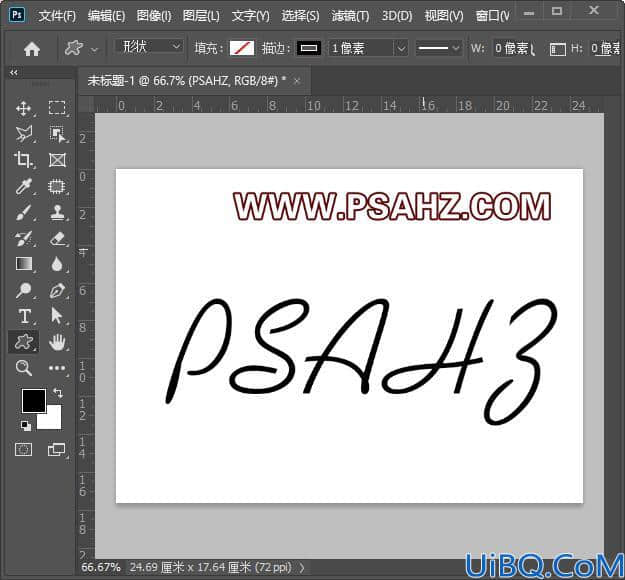This screenshot has width=625, height=580.
Task: Click the document size status text
Action: click(x=210, y=567)
